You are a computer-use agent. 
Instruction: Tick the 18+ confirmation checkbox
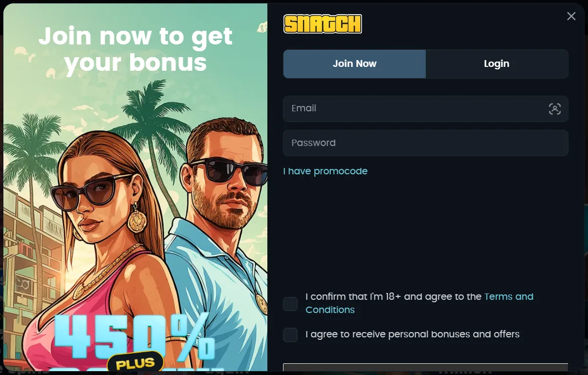290,304
